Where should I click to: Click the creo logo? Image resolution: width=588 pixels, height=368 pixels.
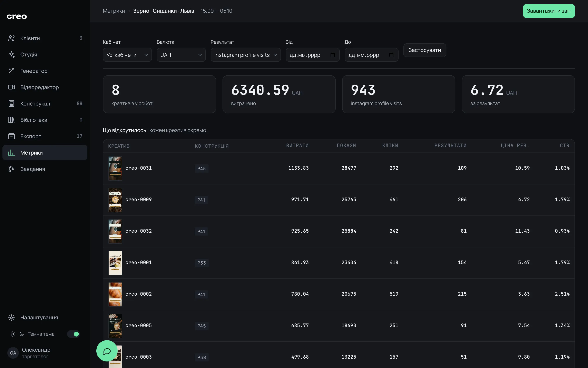coord(17,17)
